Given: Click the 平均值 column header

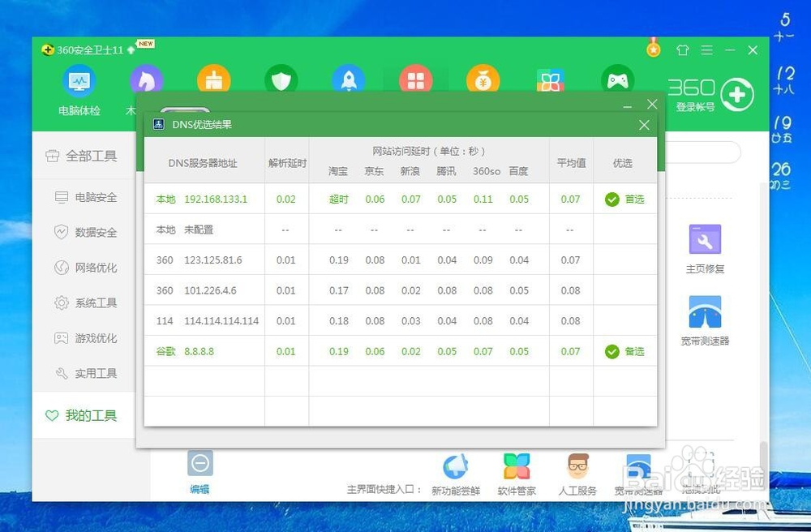Looking at the screenshot, I should (571, 163).
